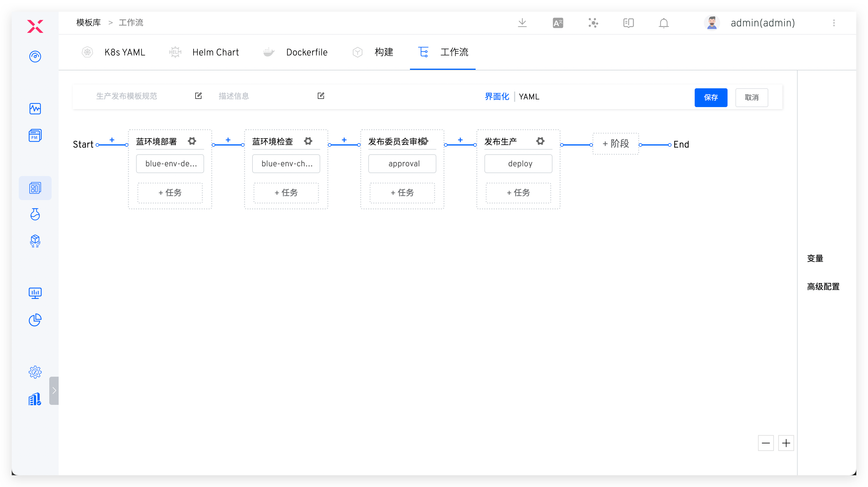Viewport: 868px width, 487px height.
Task: Zoom out canvas with minus button
Action: [x=766, y=443]
